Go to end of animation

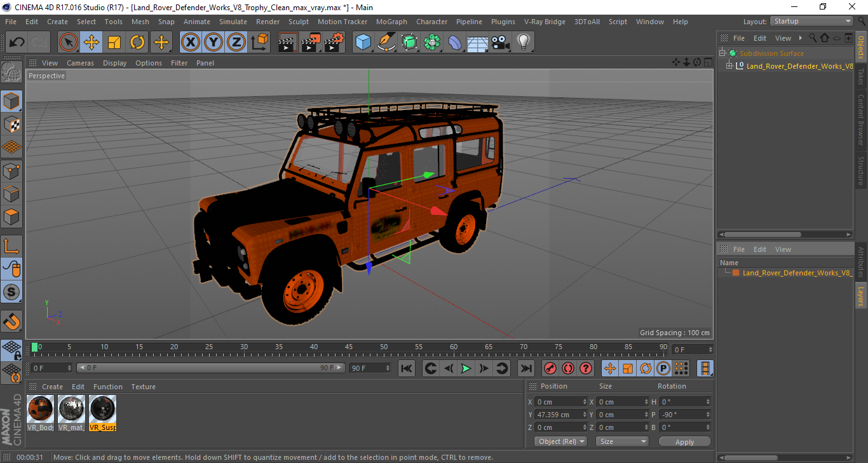pos(526,368)
